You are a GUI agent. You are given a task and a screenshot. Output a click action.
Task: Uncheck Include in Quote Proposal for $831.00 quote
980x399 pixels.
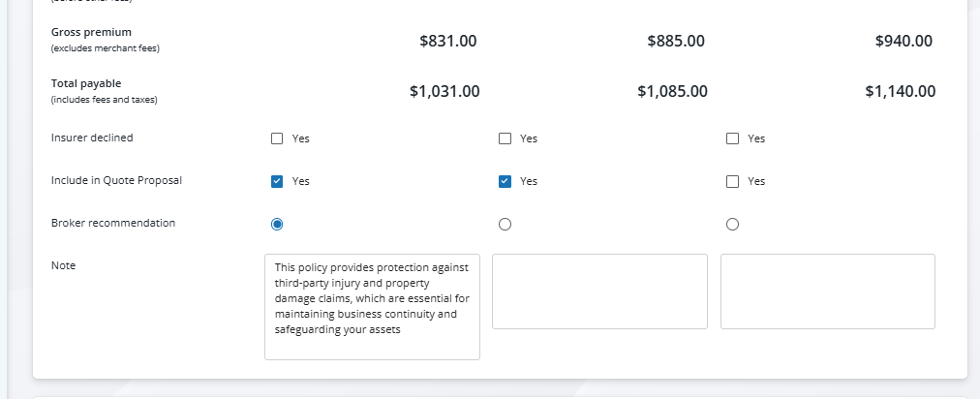point(277,181)
